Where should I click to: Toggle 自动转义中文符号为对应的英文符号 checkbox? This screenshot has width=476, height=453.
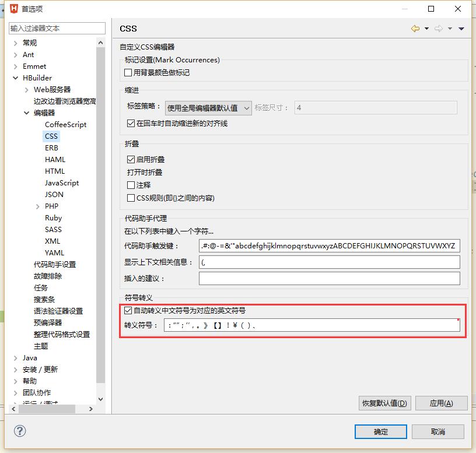(128, 310)
